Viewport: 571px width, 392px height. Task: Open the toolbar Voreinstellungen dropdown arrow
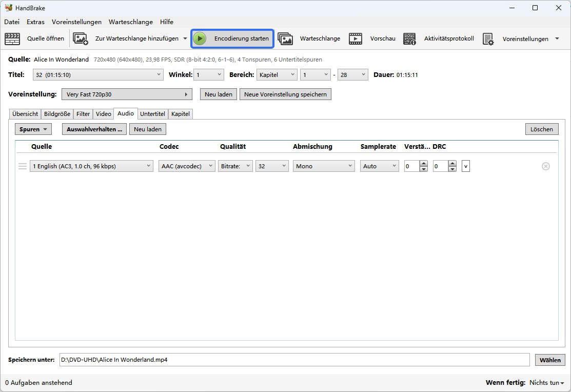(x=557, y=38)
